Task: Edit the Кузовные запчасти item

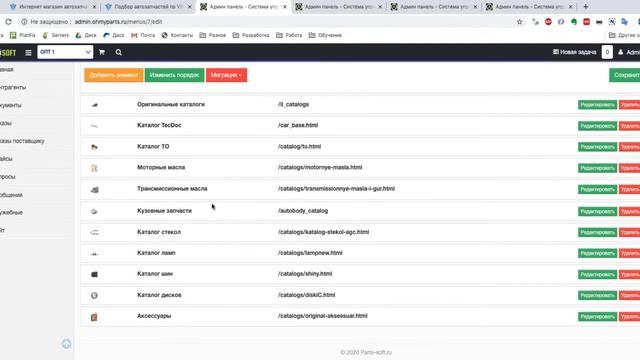Action: [597, 211]
